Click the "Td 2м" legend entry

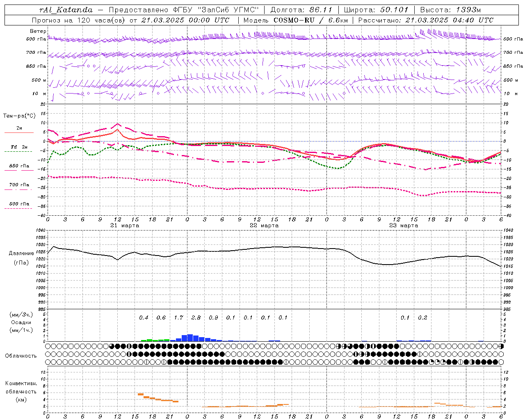coord(19,147)
